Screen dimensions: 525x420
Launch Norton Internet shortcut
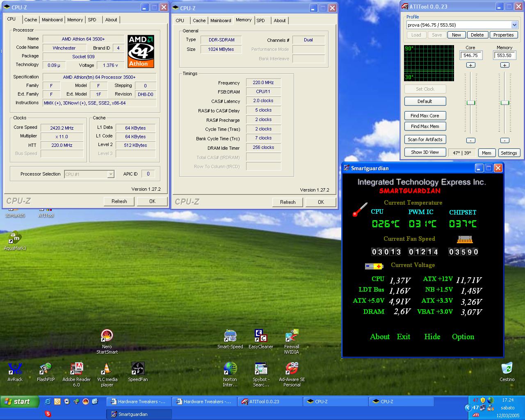click(x=230, y=374)
